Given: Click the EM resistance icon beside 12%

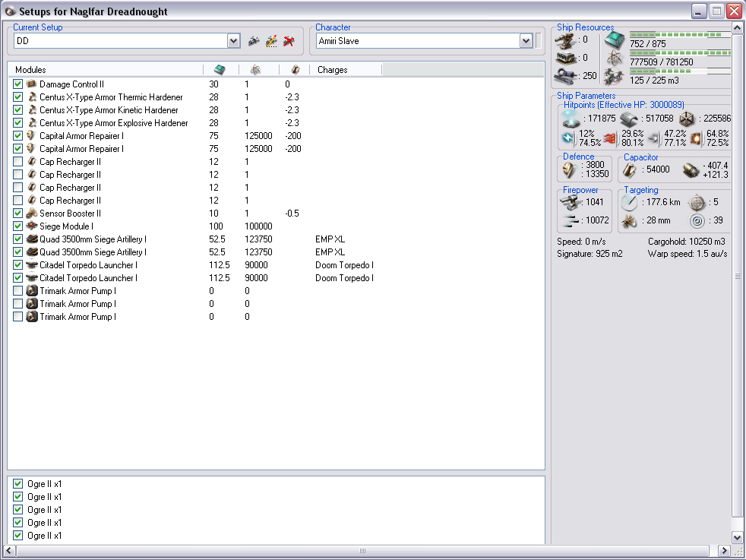Looking at the screenshot, I should (568, 138).
